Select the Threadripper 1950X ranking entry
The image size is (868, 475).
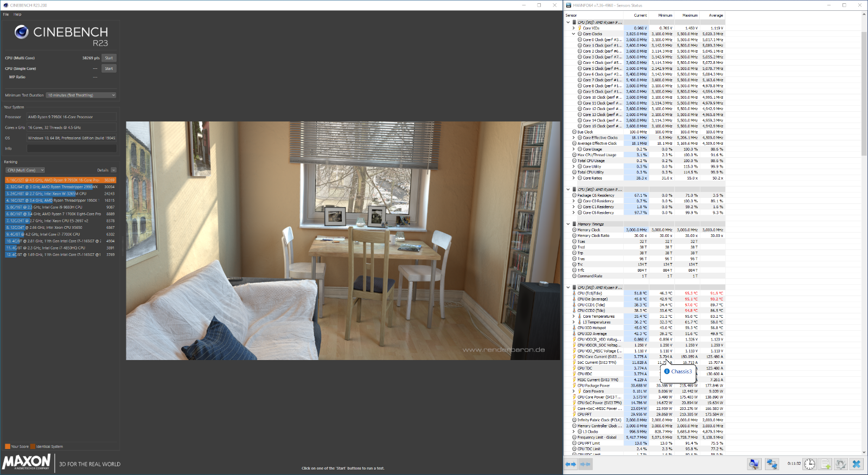click(x=61, y=201)
